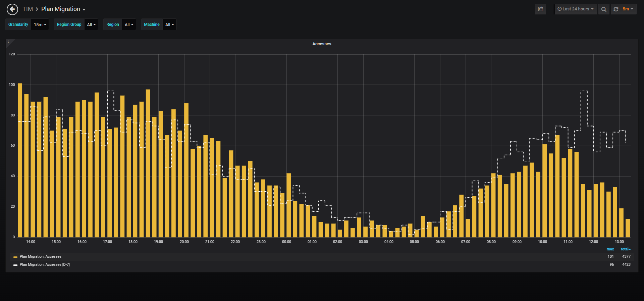The image size is (644, 301).
Task: Click the tallest yellow bar near 14:00
Action: [20, 160]
